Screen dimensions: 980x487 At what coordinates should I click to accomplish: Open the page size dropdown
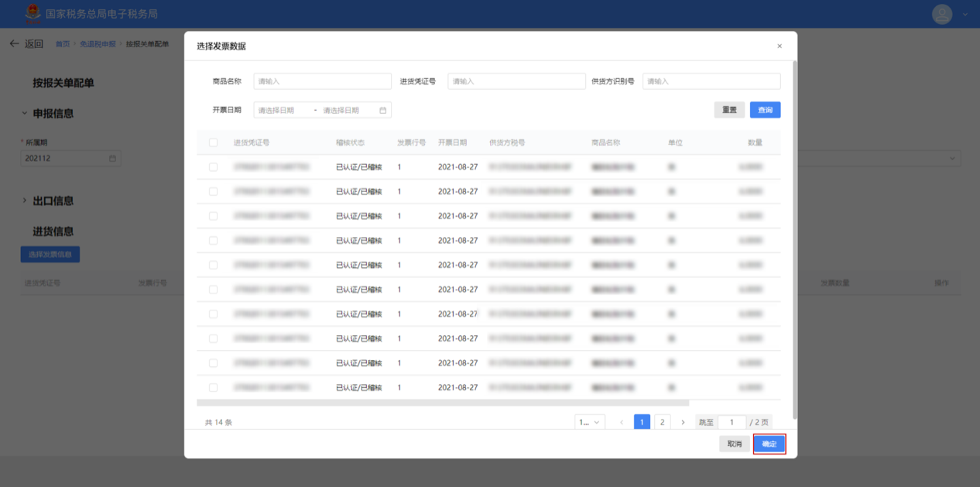590,422
